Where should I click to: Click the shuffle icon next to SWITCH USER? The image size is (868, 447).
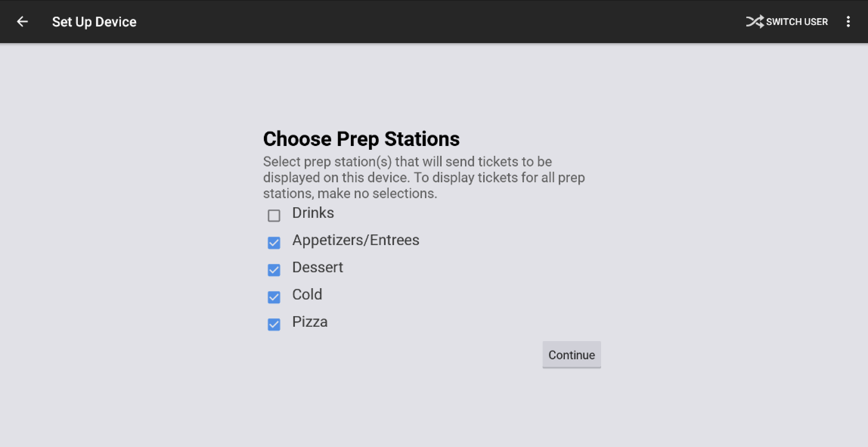tap(755, 22)
